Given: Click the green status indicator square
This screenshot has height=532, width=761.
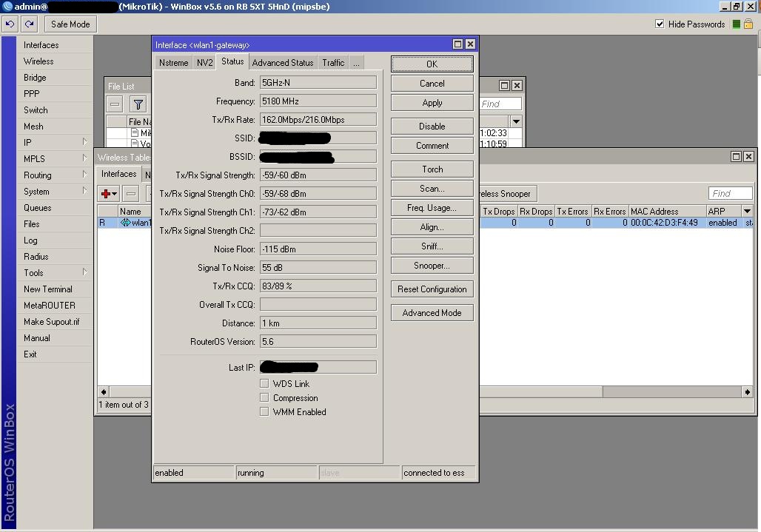Looking at the screenshot, I should point(736,24).
